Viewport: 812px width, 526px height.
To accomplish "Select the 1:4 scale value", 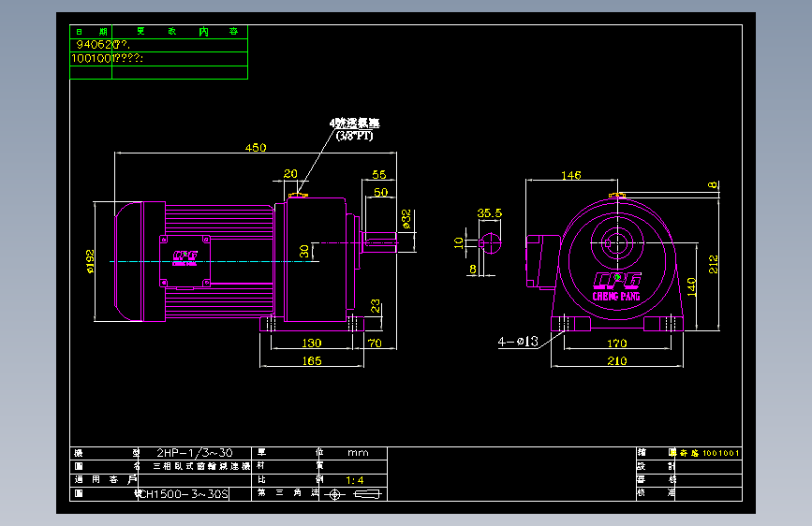I will coord(355,480).
